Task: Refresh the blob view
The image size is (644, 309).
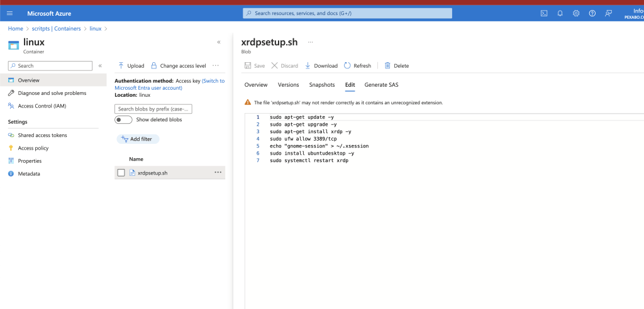Action: [357, 66]
